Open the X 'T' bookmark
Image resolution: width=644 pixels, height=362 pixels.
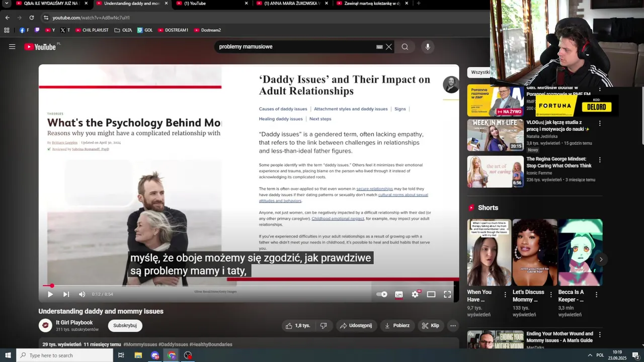(65, 30)
